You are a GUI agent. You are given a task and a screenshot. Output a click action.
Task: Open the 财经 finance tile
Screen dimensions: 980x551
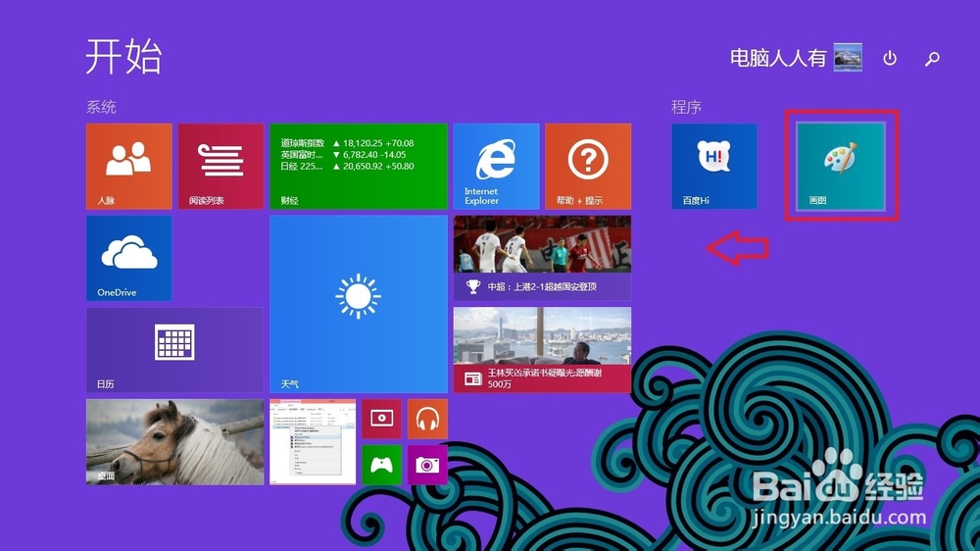(359, 166)
